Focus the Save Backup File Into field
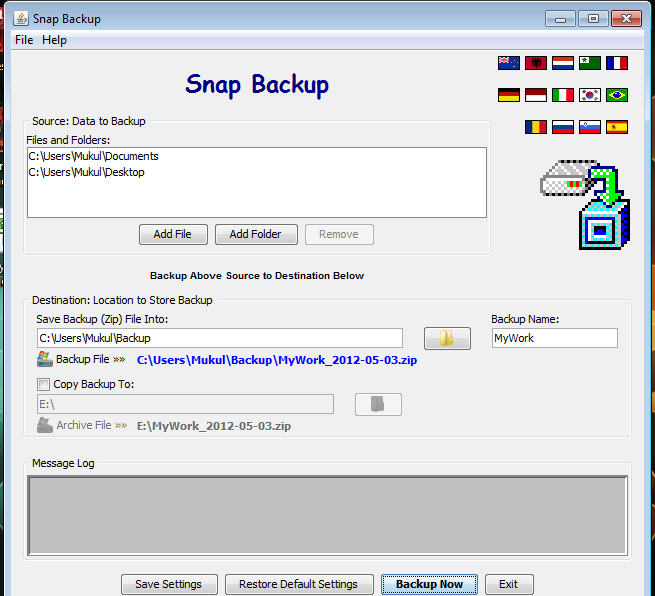 [x=220, y=338]
